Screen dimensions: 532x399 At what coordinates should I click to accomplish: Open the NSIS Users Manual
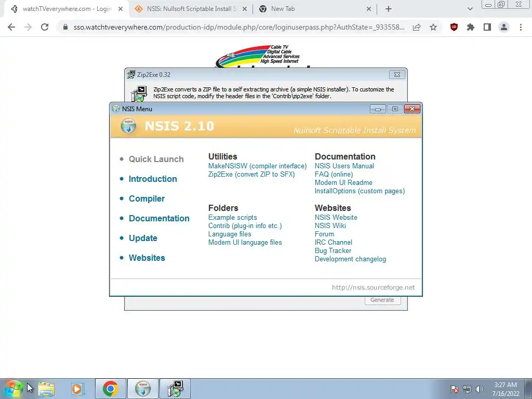pyautogui.click(x=344, y=166)
